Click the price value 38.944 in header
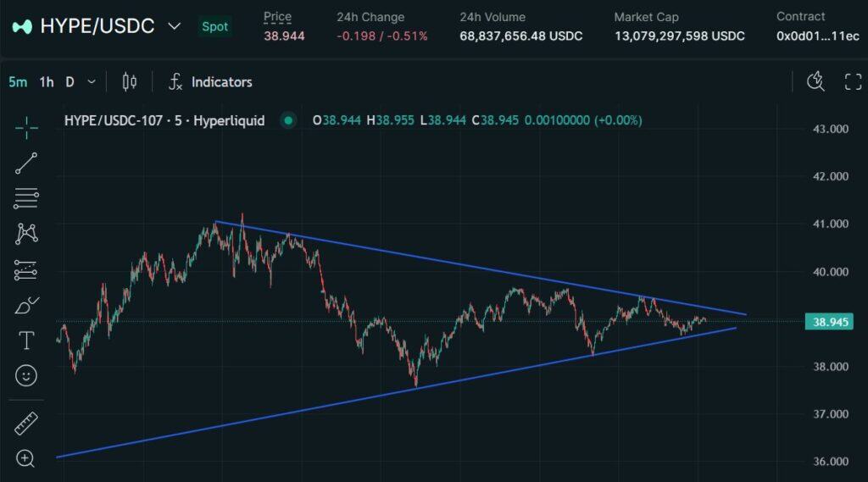 [284, 36]
